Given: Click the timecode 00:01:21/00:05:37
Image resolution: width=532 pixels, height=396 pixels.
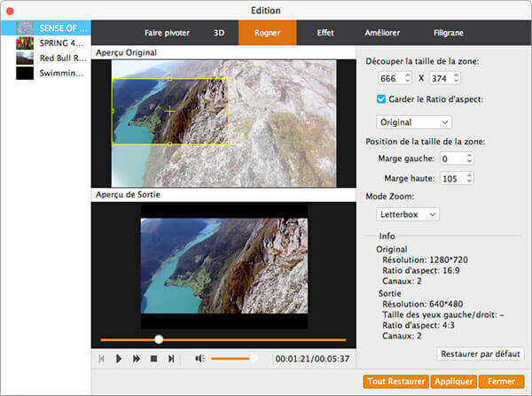Looking at the screenshot, I should point(312,359).
